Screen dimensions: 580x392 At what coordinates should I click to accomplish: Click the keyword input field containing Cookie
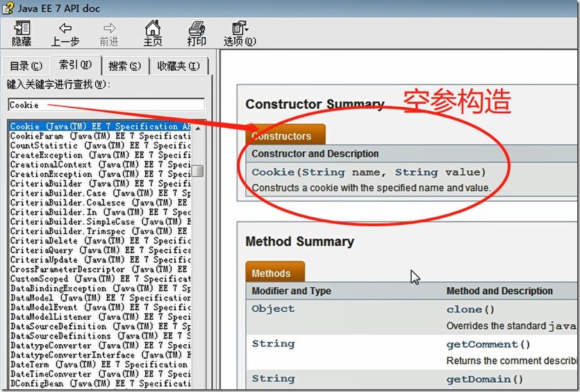(106, 105)
